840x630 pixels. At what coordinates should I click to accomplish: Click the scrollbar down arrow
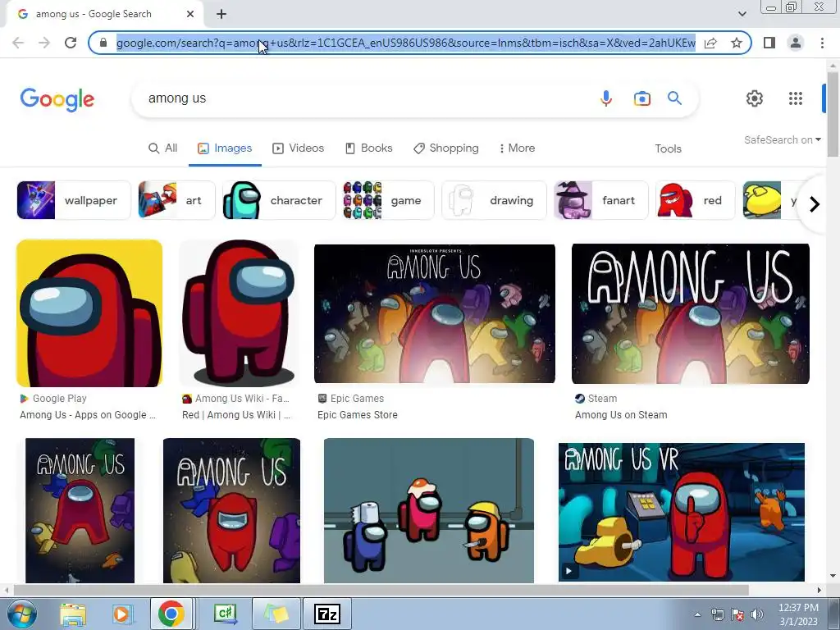click(833, 576)
